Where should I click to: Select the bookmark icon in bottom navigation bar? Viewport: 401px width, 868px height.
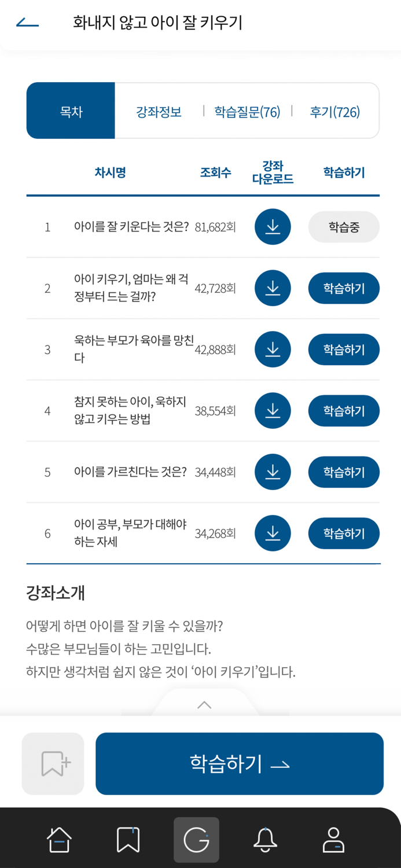[x=128, y=840]
